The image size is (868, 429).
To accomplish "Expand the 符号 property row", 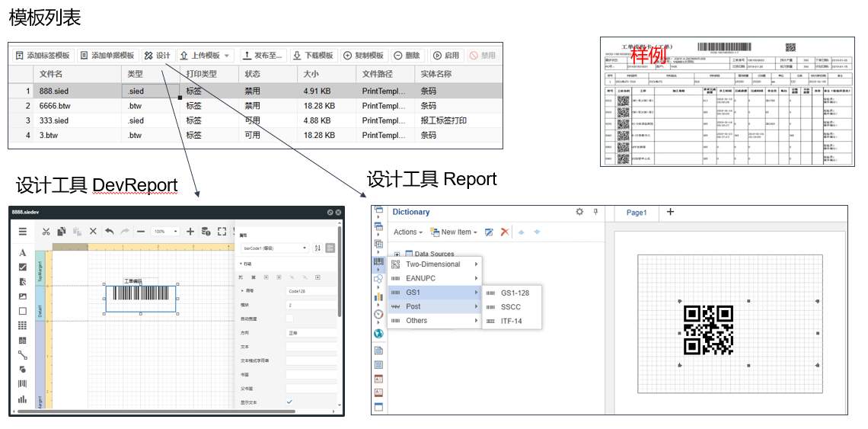I will point(242,291).
